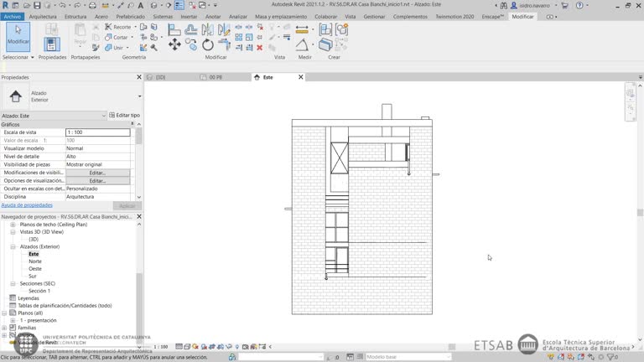644x362 pixels.
Task: Click the Propiedades ribbon icon
Action: click(52, 44)
